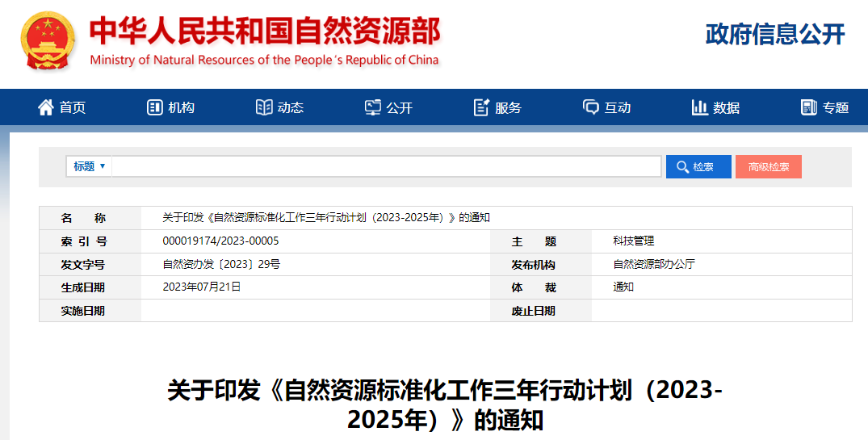Click the open book icon beside 动态
Screen dimensions: 868x440
click(x=264, y=107)
